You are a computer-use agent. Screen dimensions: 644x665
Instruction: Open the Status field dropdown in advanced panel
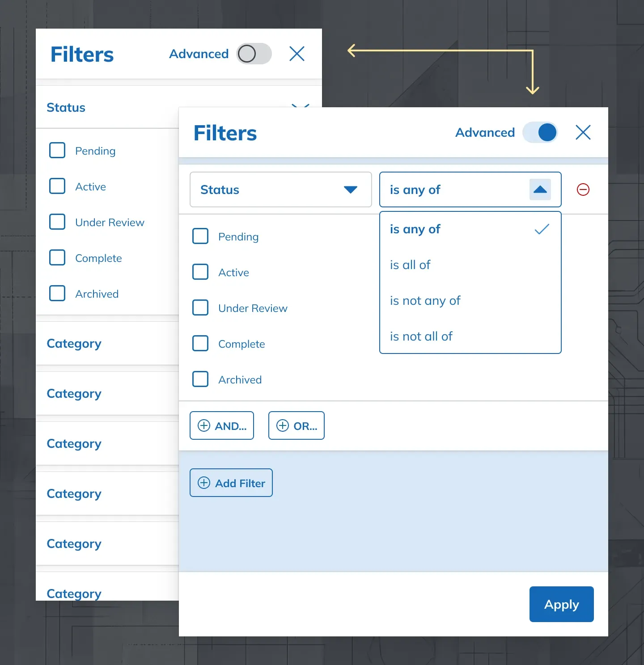point(281,189)
